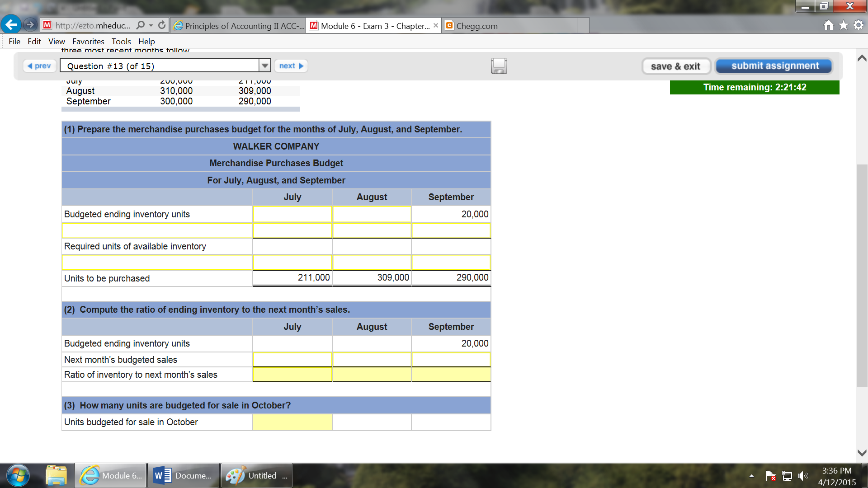
Task: Go to the next question button
Action: pyautogui.click(x=291, y=66)
